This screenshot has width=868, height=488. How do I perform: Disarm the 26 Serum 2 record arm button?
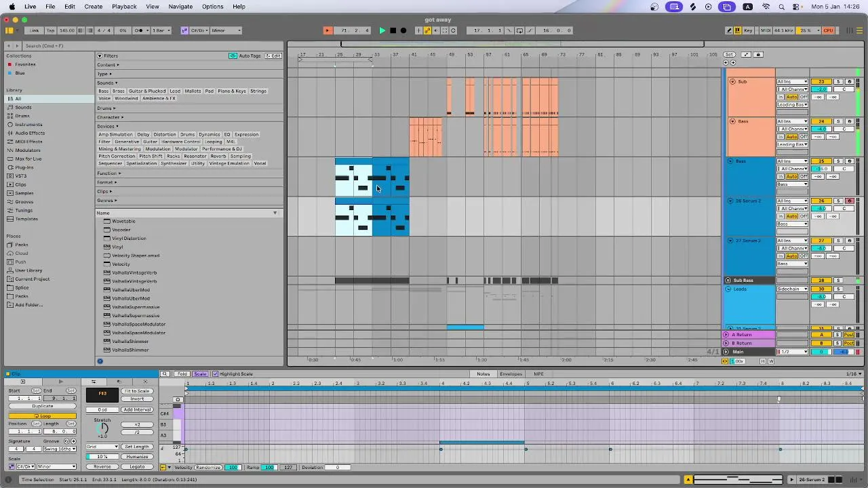(x=849, y=201)
